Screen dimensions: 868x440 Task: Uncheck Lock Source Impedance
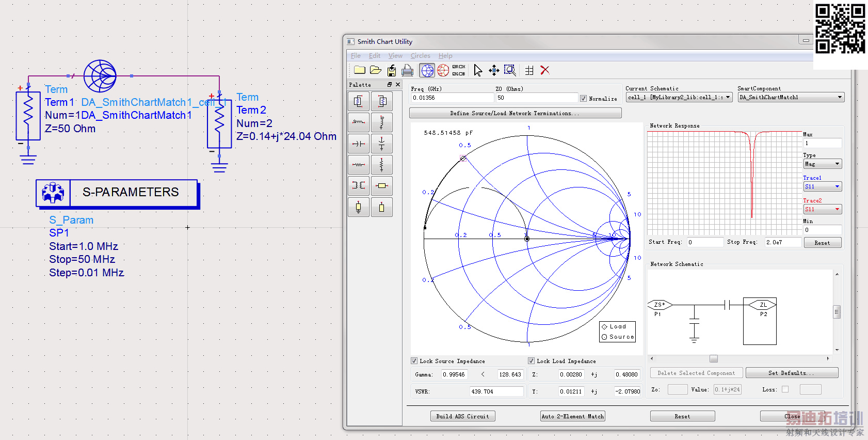tap(414, 361)
